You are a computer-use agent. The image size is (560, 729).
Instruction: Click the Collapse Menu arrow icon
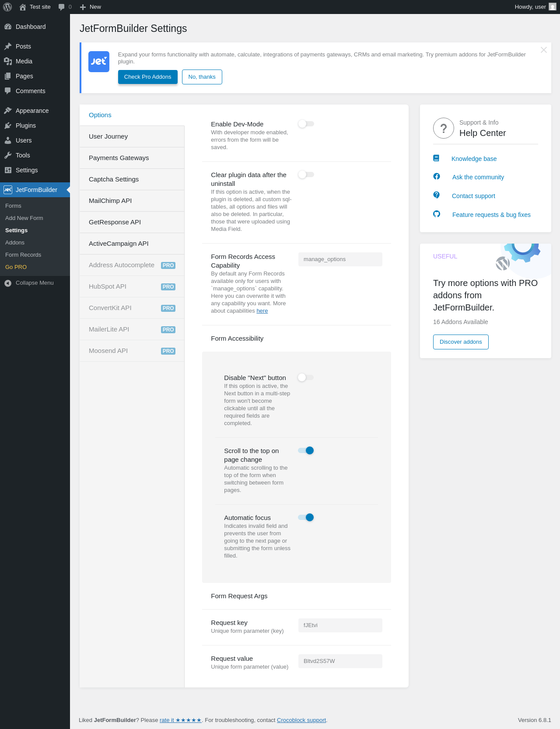pyautogui.click(x=8, y=283)
